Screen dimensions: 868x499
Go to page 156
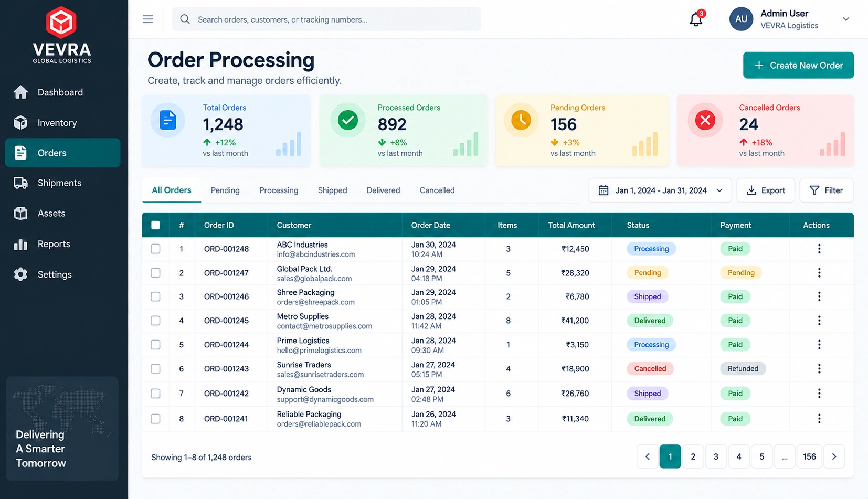[809, 456]
